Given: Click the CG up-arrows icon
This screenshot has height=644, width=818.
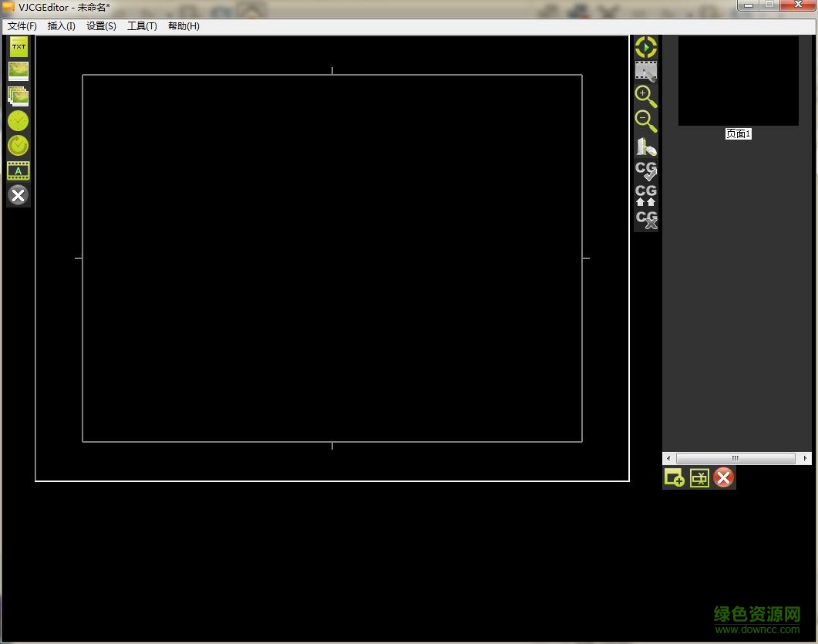Looking at the screenshot, I should pyautogui.click(x=646, y=195).
